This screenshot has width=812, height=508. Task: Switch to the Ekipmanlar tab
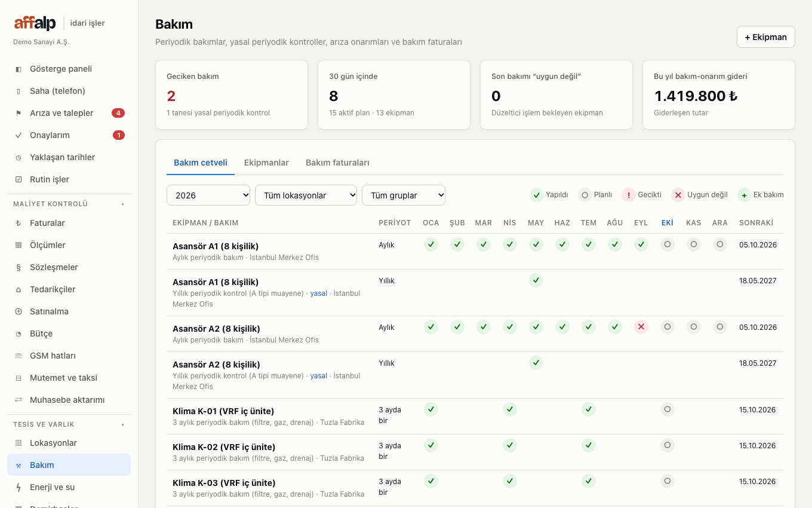266,163
